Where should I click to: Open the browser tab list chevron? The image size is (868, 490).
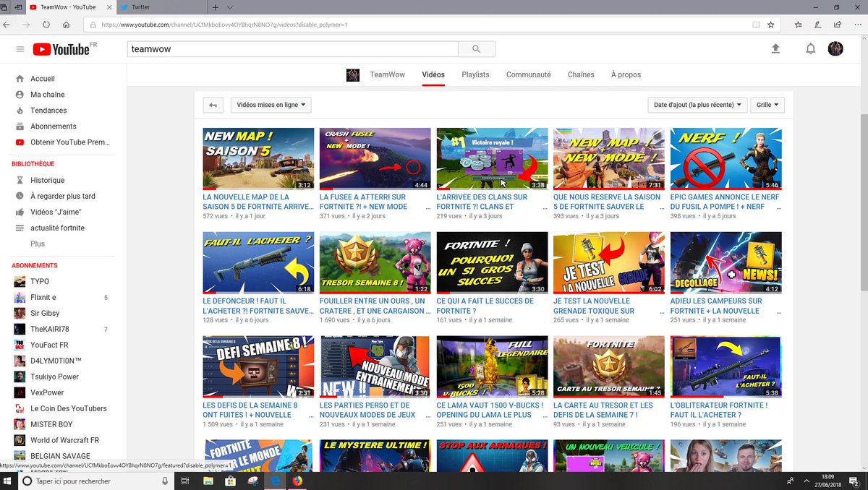pyautogui.click(x=230, y=7)
